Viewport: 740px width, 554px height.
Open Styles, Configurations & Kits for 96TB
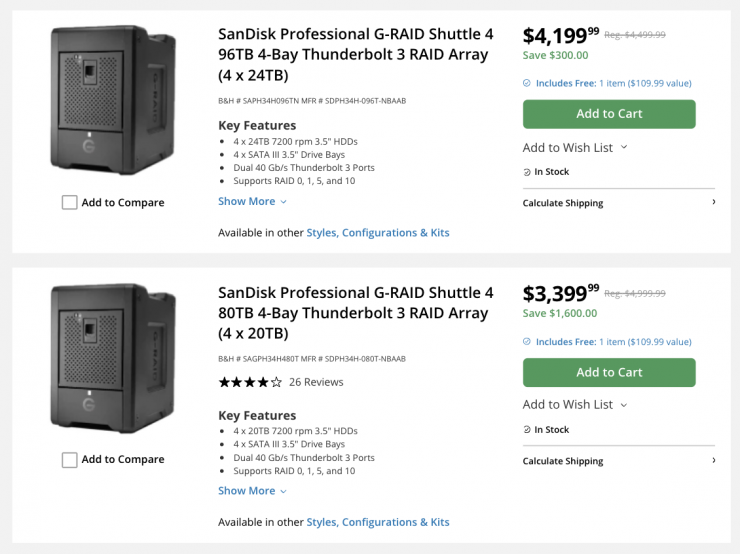pos(378,233)
